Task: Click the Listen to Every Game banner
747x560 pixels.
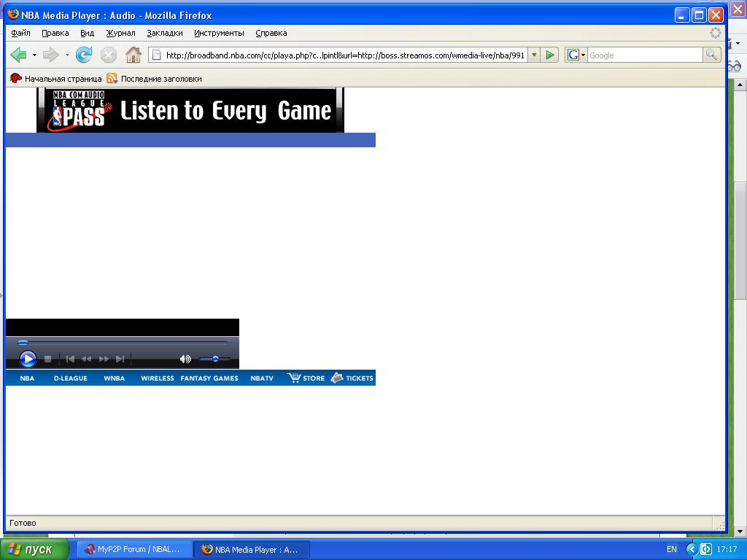Action: (x=190, y=110)
